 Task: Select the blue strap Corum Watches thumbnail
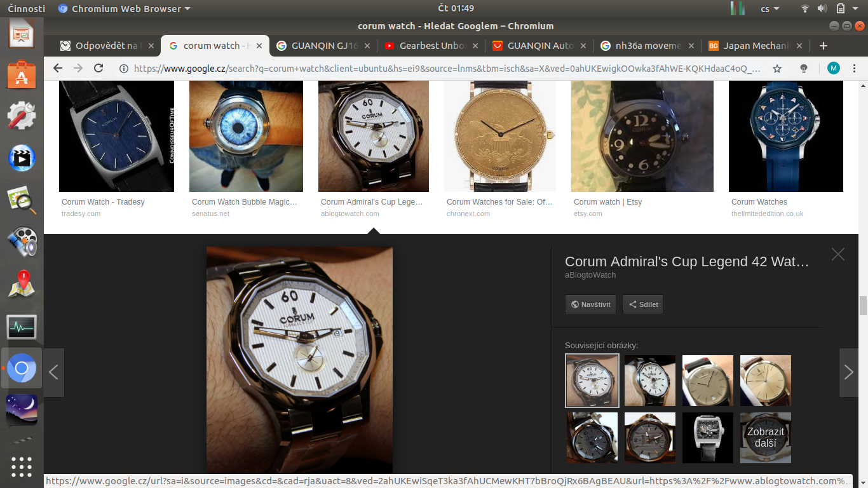pyautogui.click(x=786, y=136)
